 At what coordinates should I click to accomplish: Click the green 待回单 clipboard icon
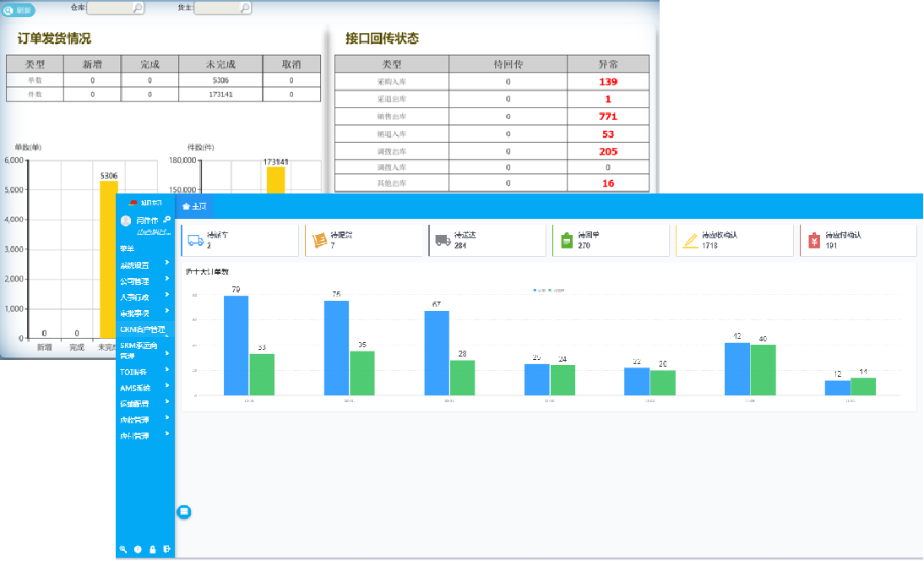567,241
